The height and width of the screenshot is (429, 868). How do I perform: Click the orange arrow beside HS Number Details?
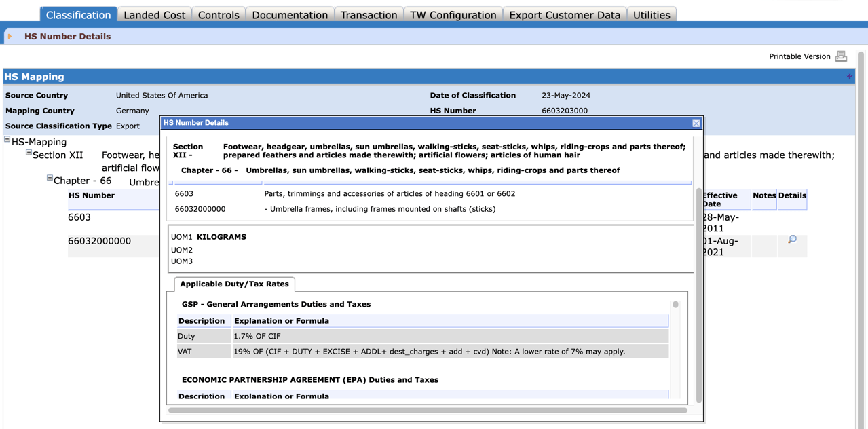[10, 37]
